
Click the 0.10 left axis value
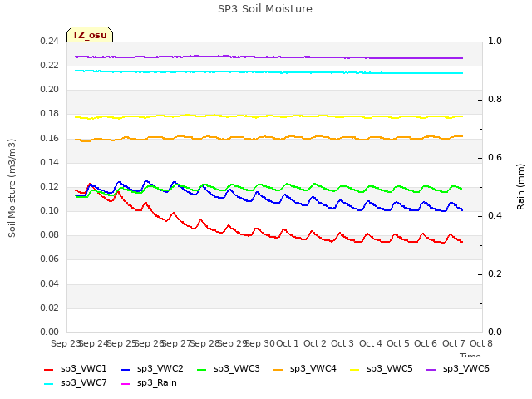(x=50, y=211)
